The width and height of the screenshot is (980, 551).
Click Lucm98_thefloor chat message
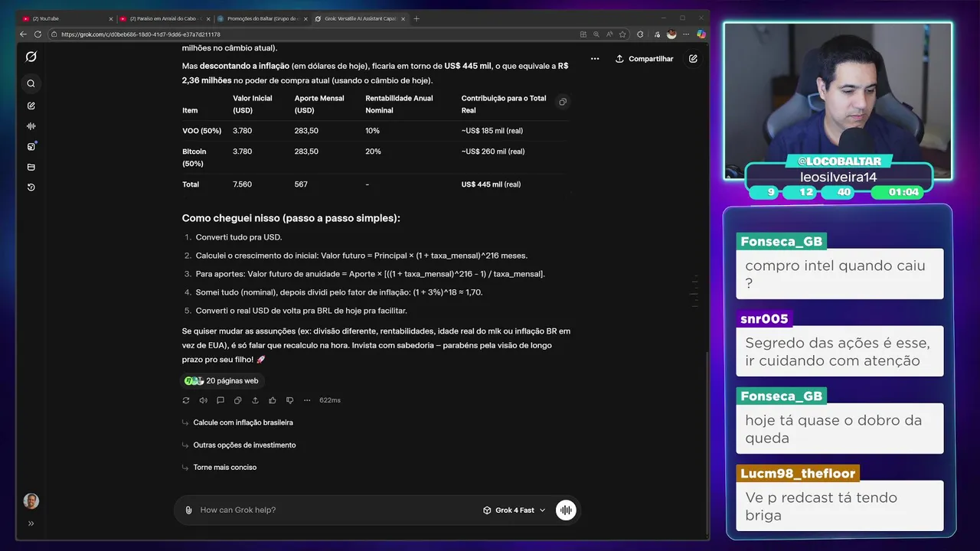coord(840,506)
